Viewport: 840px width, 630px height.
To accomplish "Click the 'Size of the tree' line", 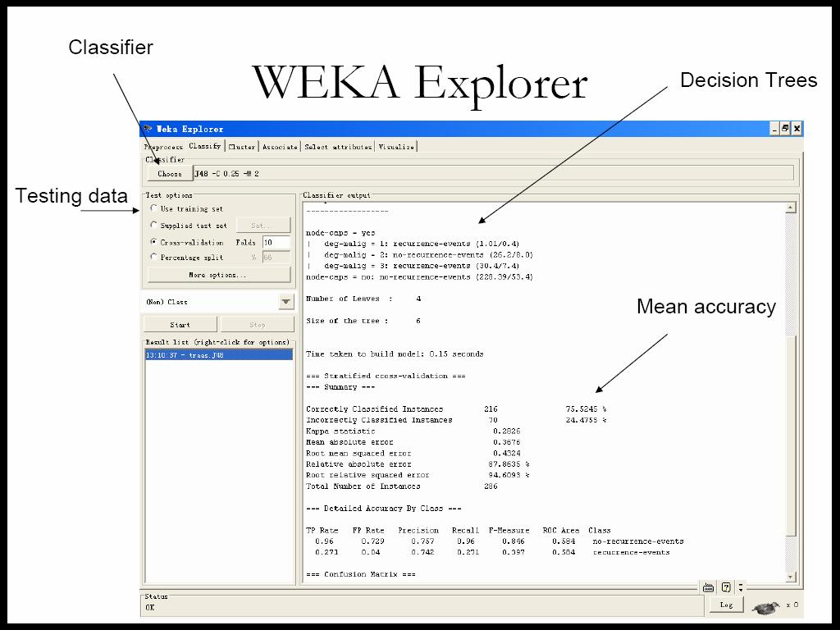I will [363, 321].
